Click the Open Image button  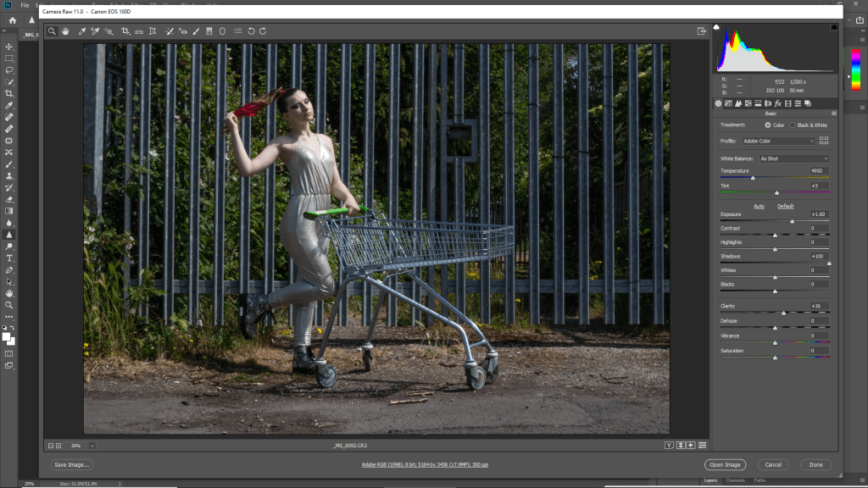(x=725, y=464)
